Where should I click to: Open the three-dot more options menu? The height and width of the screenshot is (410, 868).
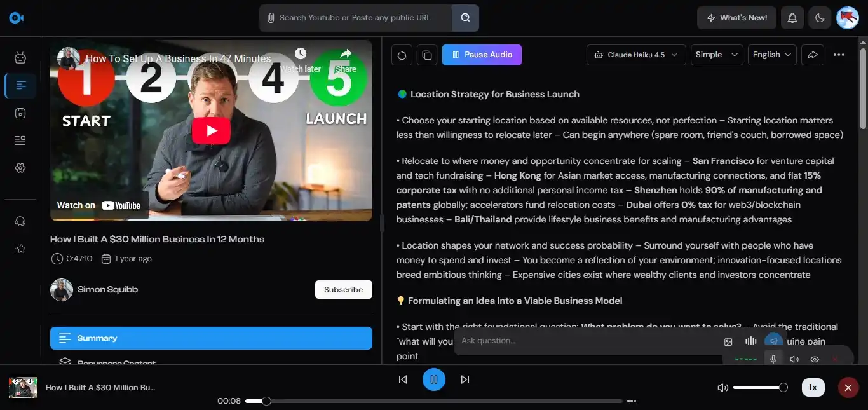pos(839,55)
